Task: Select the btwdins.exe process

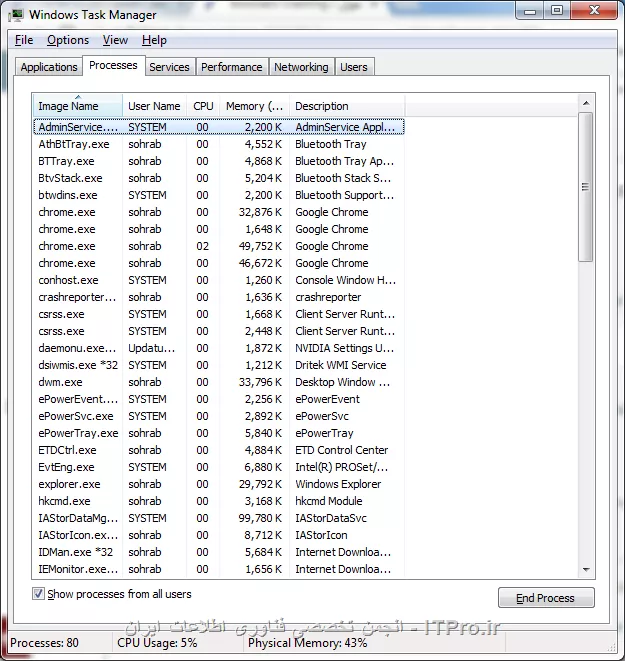Action: click(x=219, y=195)
